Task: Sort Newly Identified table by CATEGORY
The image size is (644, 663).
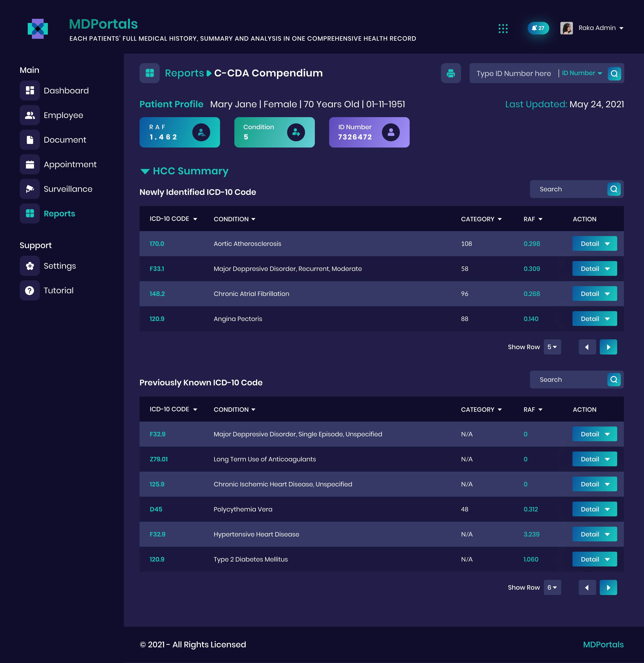Action: tap(481, 219)
